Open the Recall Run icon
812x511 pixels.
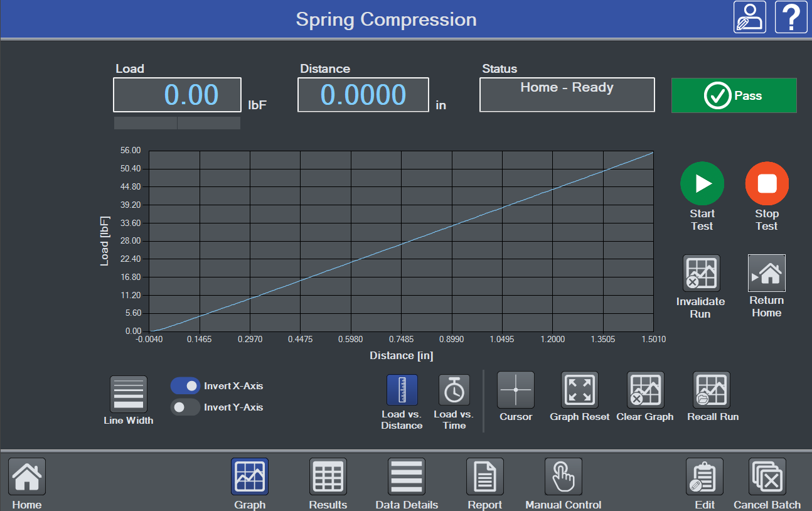point(712,390)
